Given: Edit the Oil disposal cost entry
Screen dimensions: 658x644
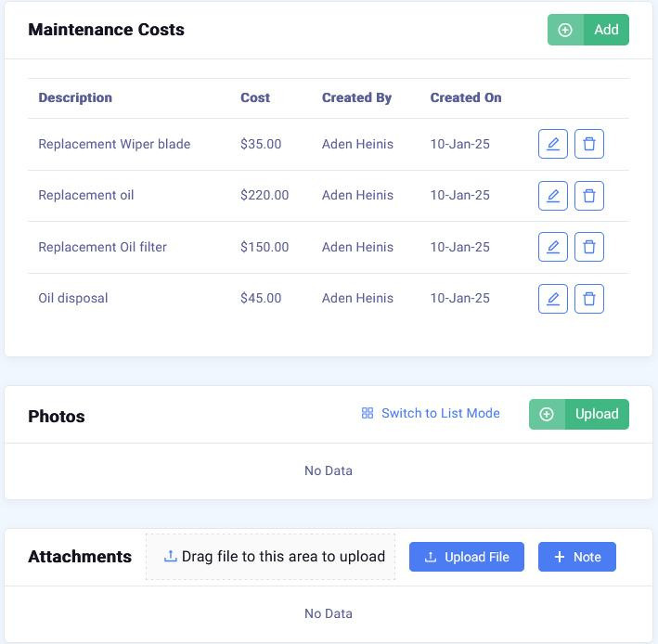Looking at the screenshot, I should point(553,299).
